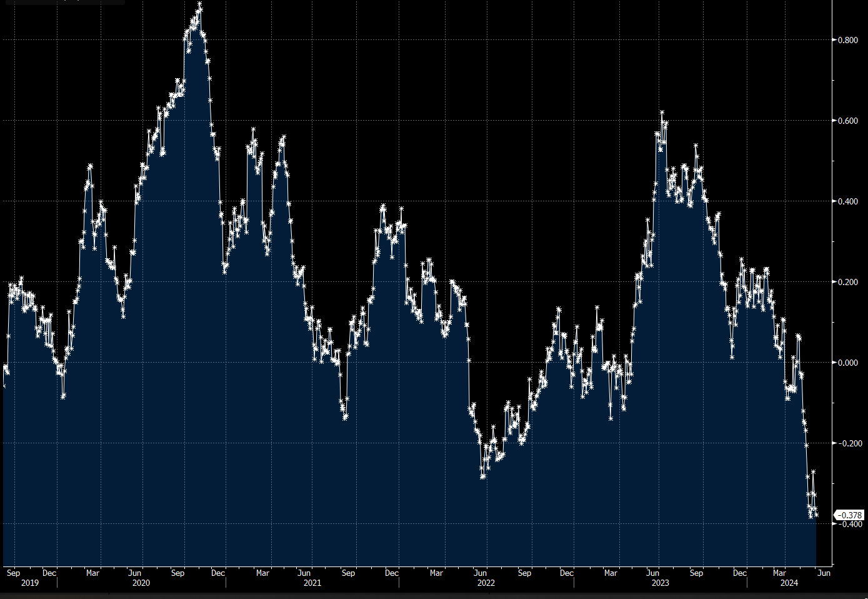Click the Jun label at far right of x-axis
This screenshot has width=868, height=599.
click(824, 573)
